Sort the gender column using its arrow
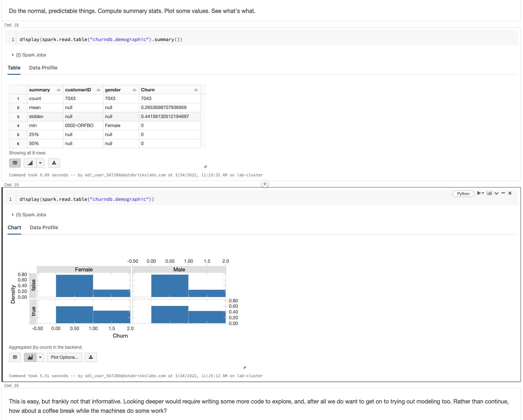 tap(134, 90)
